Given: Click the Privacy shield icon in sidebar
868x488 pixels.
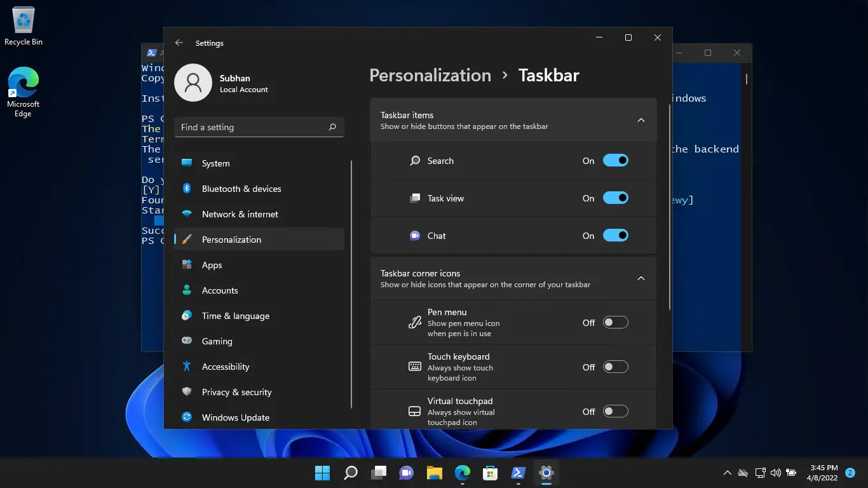Looking at the screenshot, I should coord(187,391).
